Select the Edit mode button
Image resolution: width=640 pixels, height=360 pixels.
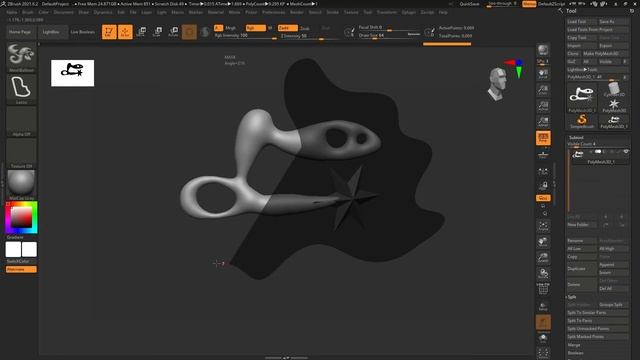click(109, 32)
